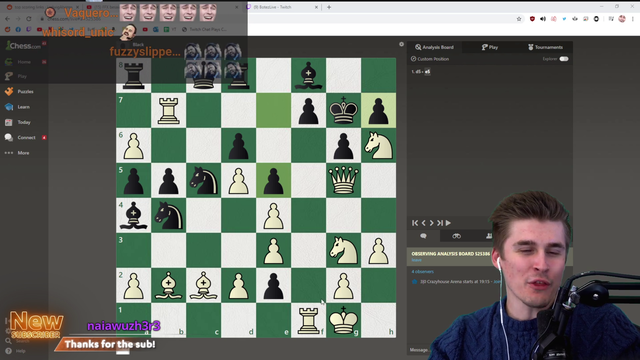This screenshot has width=640, height=360.
Task: Open the Today news section
Action: pyautogui.click(x=18, y=122)
